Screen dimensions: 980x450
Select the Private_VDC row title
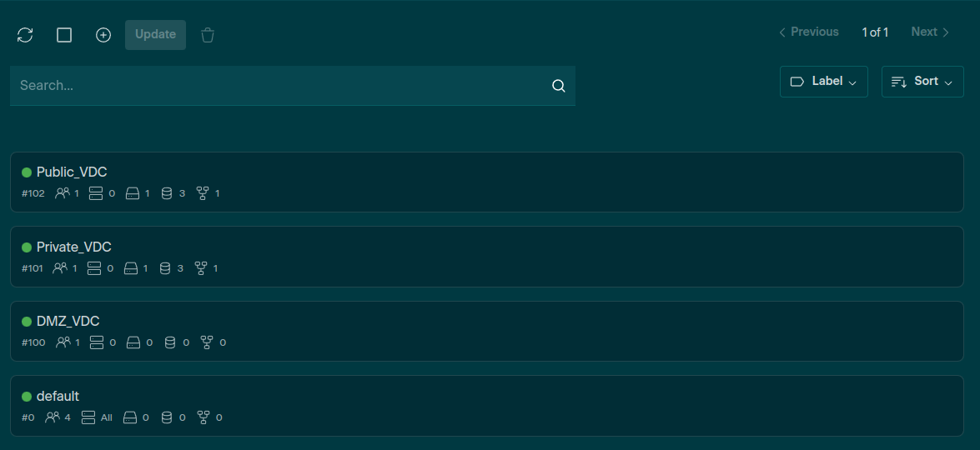[x=73, y=247]
